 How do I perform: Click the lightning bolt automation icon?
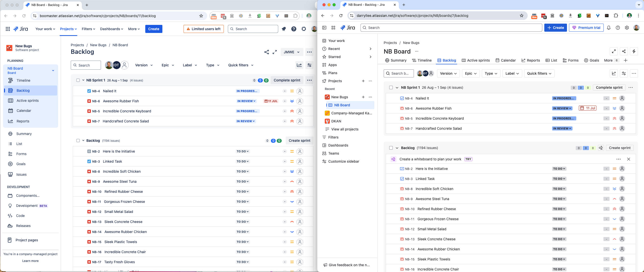pos(634,51)
